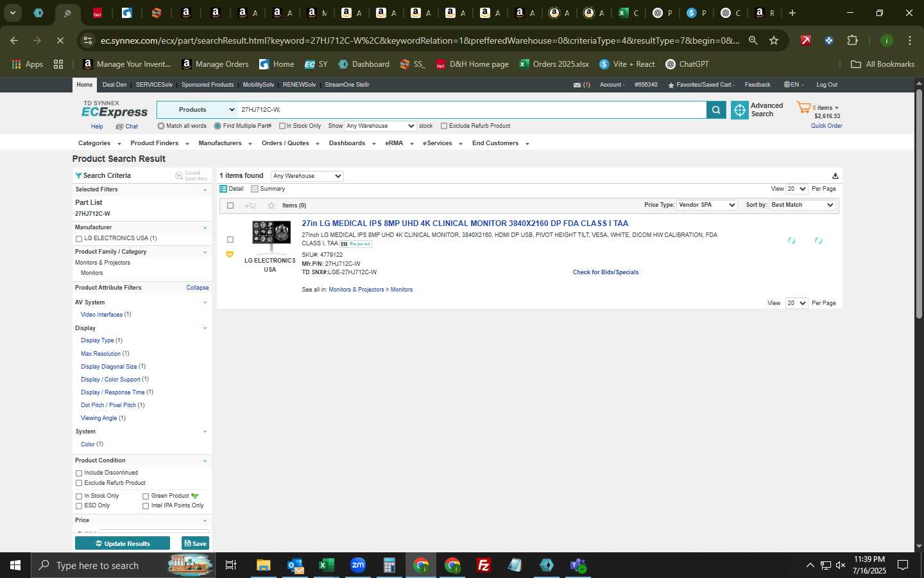
Task: Open Dashboards menu
Action: 352,143
